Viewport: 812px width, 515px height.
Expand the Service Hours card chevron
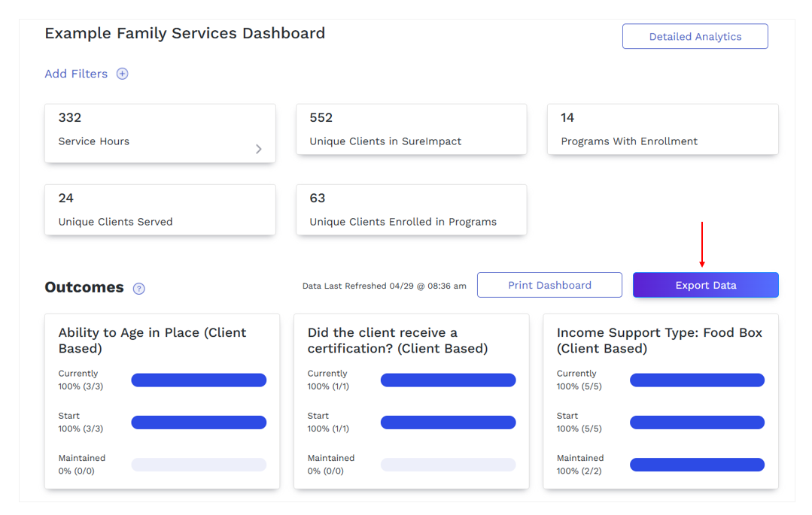[x=258, y=149]
